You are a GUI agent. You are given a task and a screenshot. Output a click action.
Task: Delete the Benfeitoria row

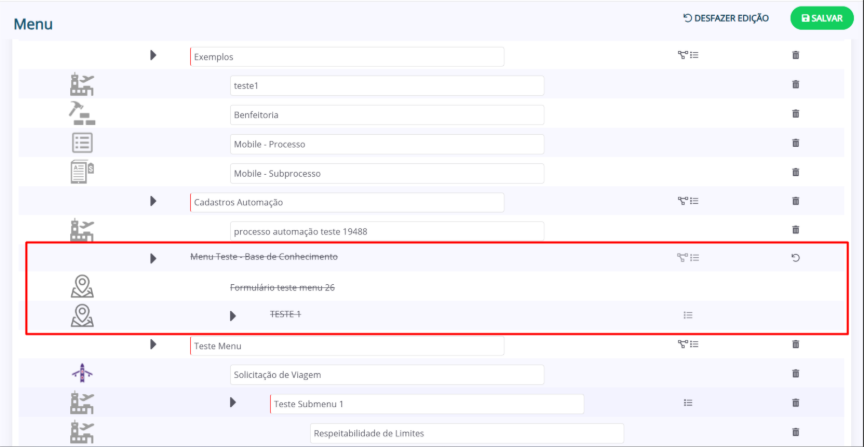(x=795, y=114)
